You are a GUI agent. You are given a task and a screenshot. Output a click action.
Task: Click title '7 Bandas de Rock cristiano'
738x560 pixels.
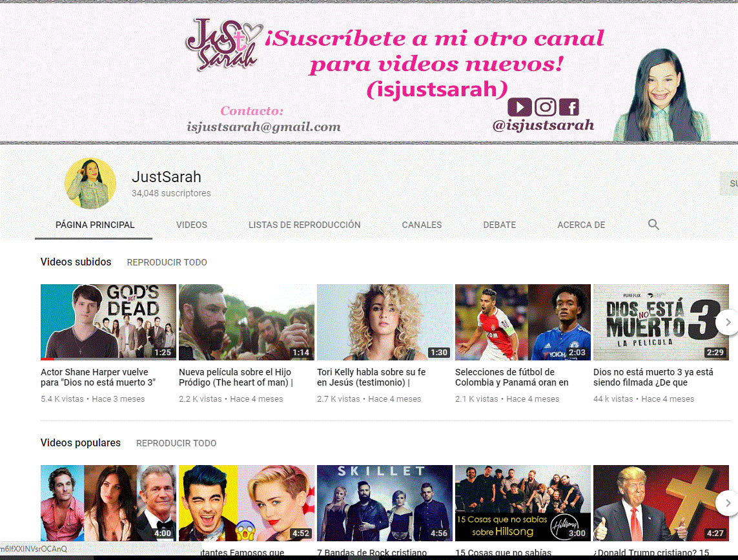(x=372, y=552)
